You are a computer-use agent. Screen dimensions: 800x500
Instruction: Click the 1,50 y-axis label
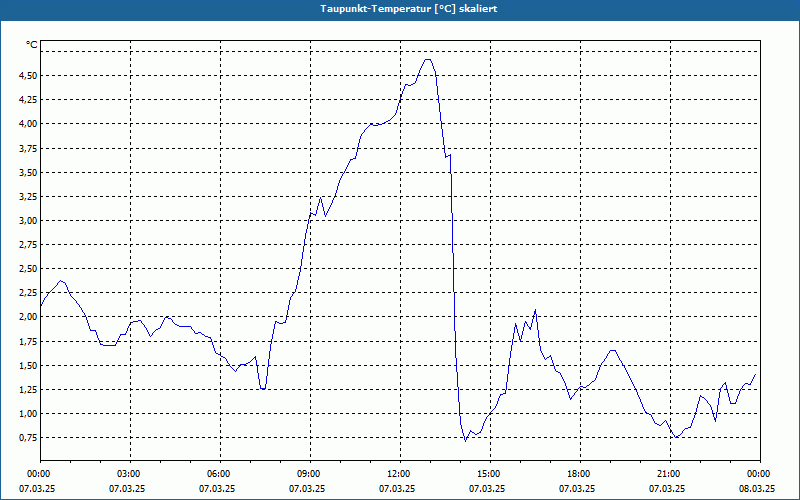tap(28, 365)
